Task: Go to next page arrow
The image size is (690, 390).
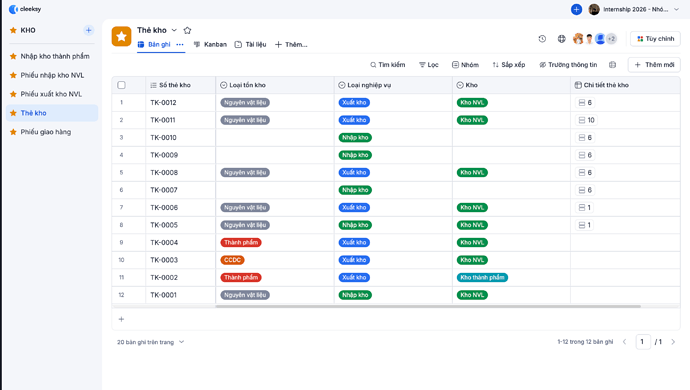Action: click(x=673, y=342)
